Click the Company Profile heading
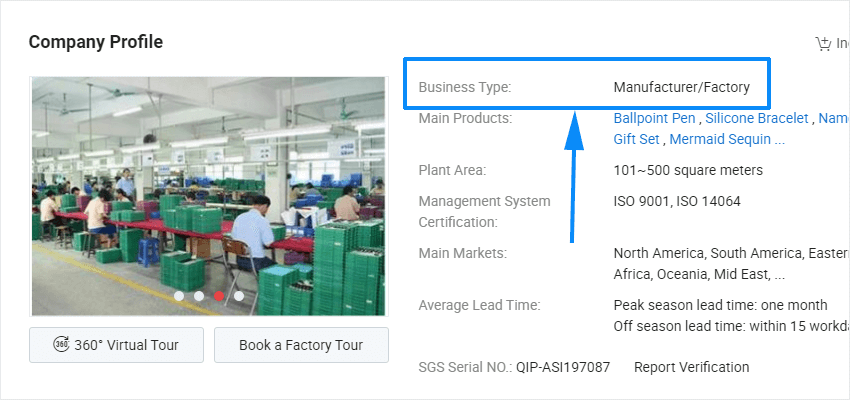Viewport: 850px width, 400px height. coord(96,42)
